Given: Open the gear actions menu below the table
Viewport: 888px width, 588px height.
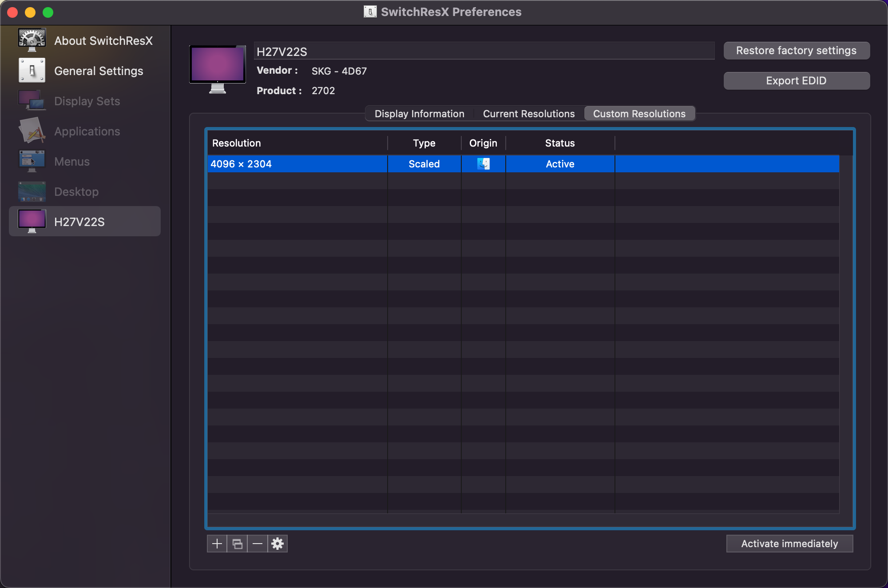Looking at the screenshot, I should coord(277,544).
